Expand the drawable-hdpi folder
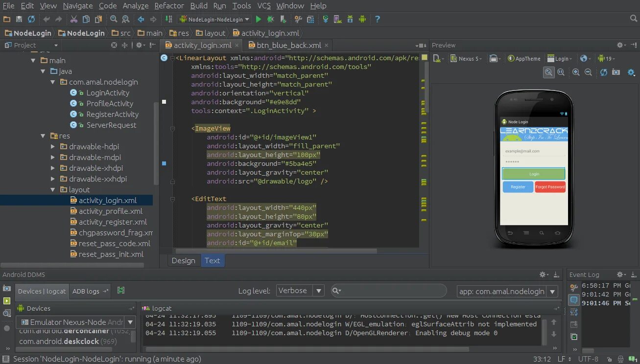This screenshot has width=640, height=364. pyautogui.click(x=53, y=147)
